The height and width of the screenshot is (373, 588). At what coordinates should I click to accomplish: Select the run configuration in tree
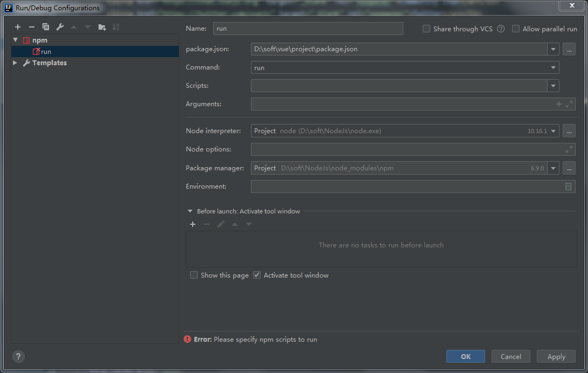pos(46,52)
